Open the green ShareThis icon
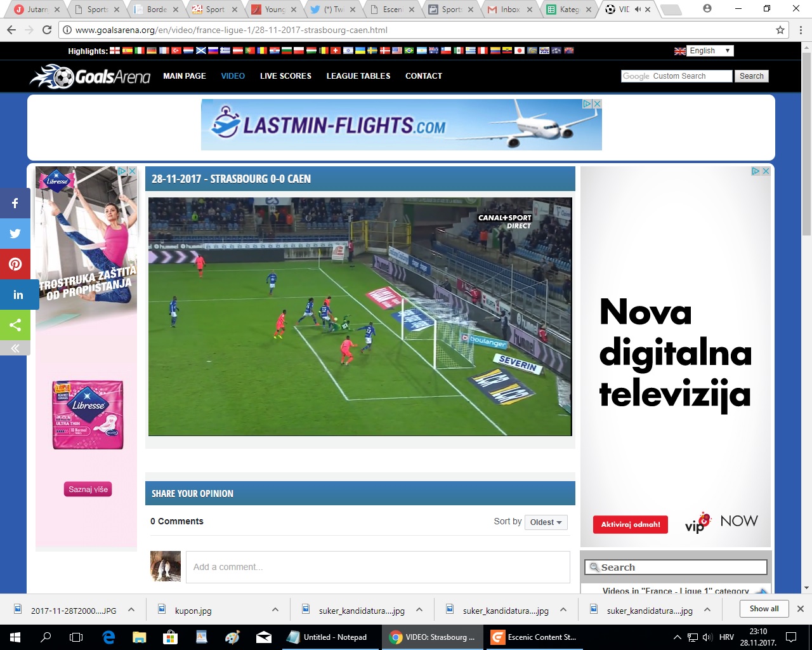 [x=15, y=325]
